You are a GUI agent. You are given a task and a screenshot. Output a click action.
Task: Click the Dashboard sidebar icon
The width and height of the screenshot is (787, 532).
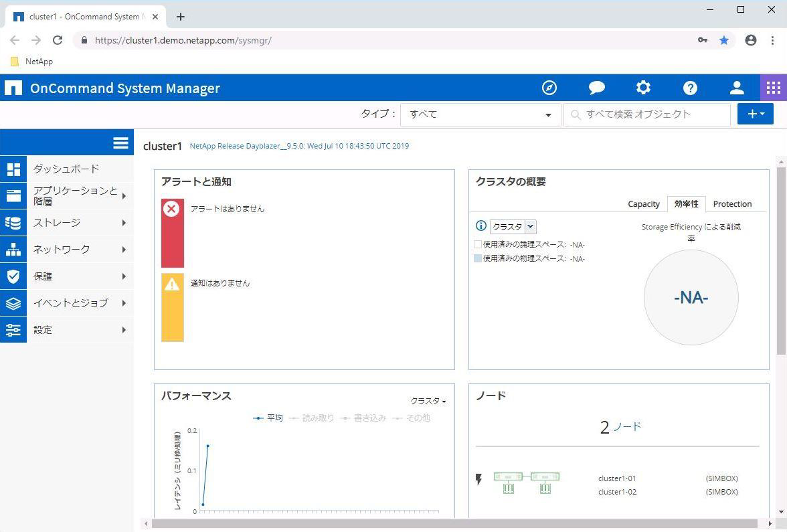click(x=13, y=169)
